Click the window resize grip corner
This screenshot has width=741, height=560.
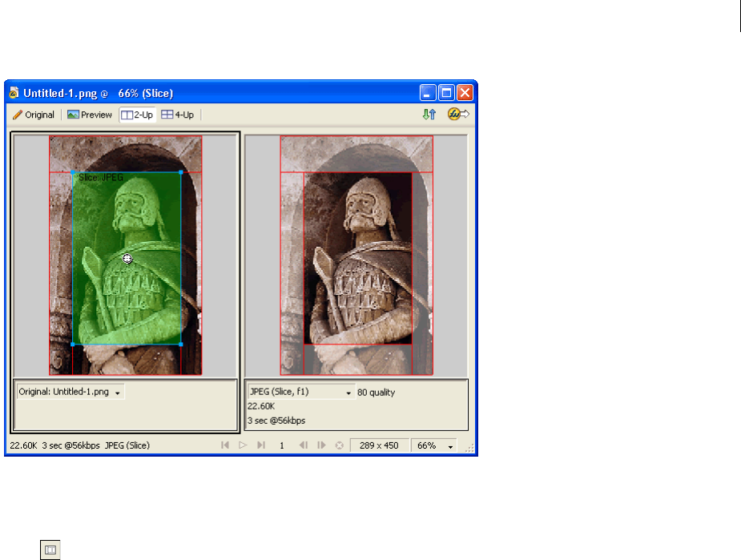(469, 449)
